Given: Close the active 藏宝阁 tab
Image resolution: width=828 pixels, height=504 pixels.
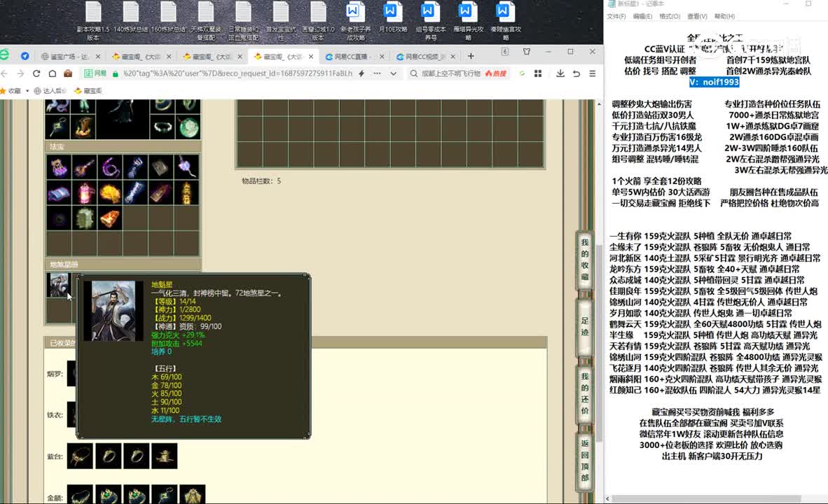Looking at the screenshot, I should tap(311, 57).
